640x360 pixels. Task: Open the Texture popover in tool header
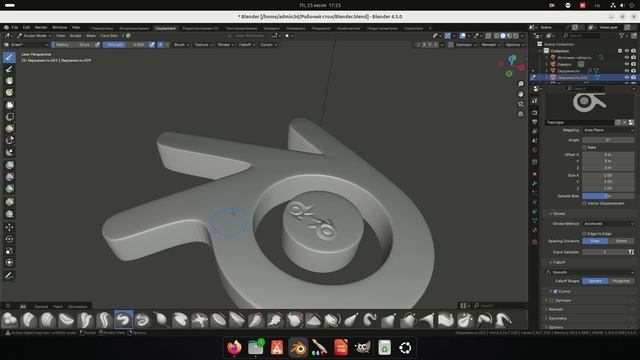click(203, 44)
